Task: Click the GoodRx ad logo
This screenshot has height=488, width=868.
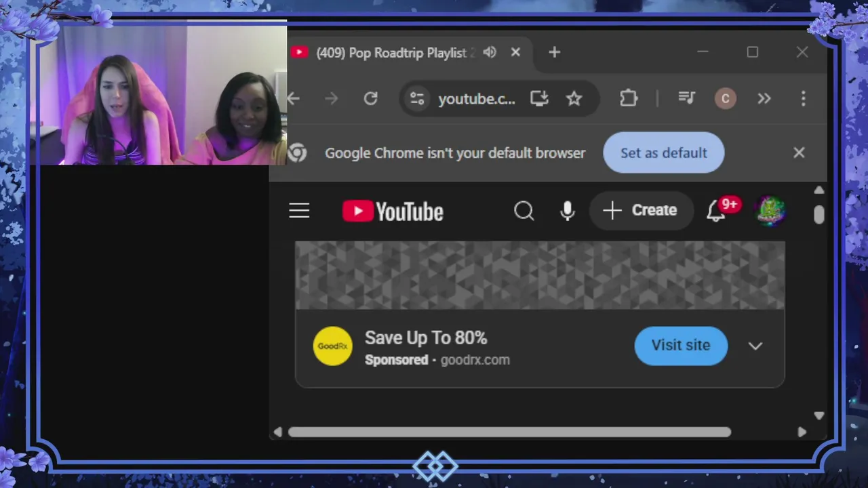Action: 332,346
